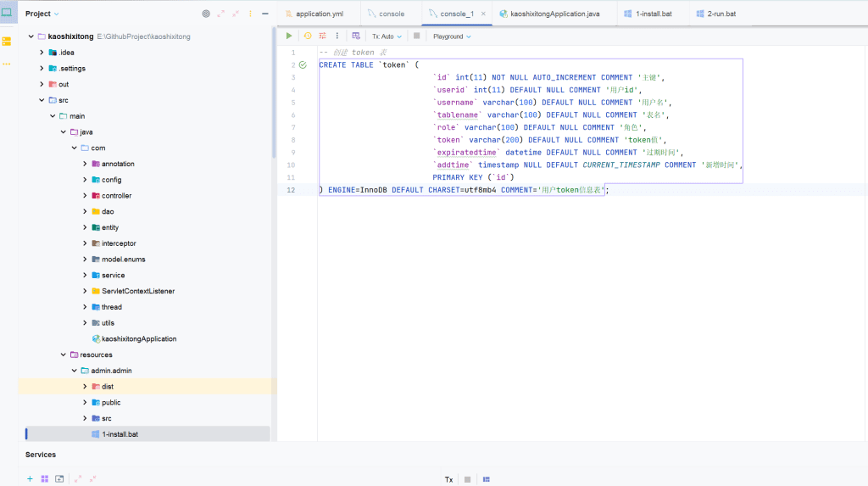Expand the controller package
868x486 pixels.
pyautogui.click(x=85, y=196)
